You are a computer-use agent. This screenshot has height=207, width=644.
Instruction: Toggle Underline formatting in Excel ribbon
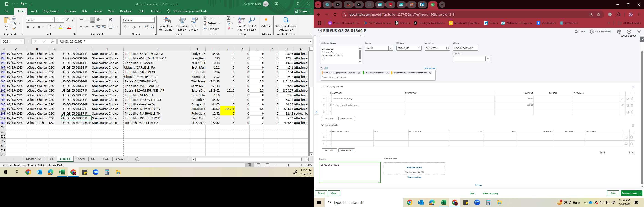(x=39, y=27)
